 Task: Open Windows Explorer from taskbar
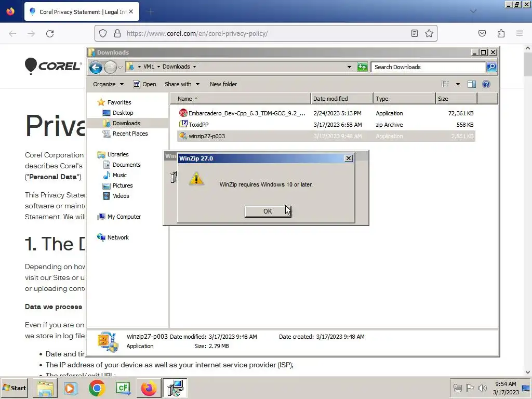(45, 388)
